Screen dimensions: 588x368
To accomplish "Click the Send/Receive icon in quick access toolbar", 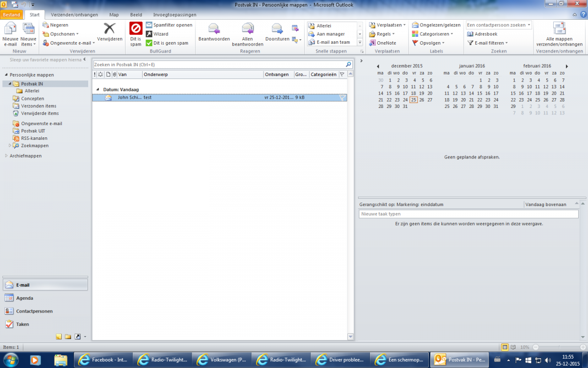I will point(14,4).
